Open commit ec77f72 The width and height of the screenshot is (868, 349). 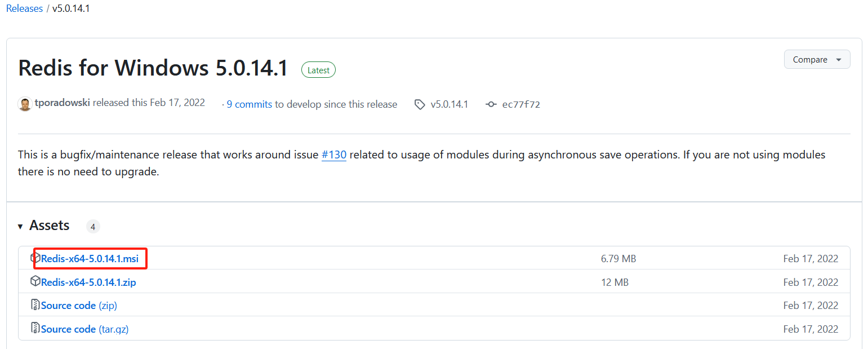point(520,104)
